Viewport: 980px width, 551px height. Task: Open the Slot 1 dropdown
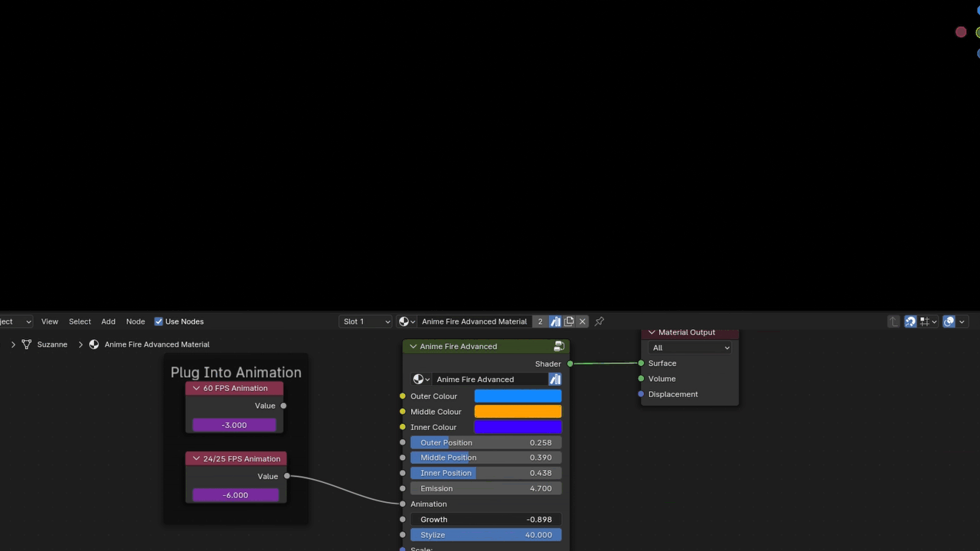coord(366,321)
